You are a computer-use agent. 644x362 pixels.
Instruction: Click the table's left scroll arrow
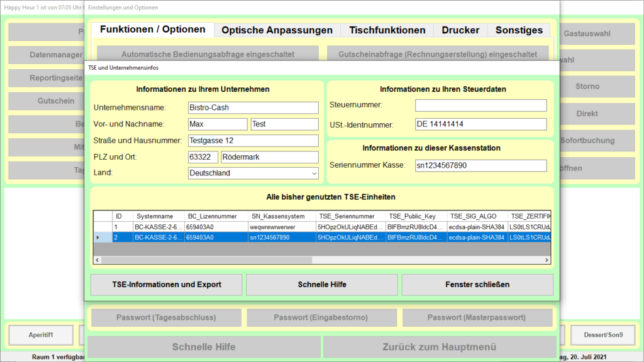click(x=97, y=260)
